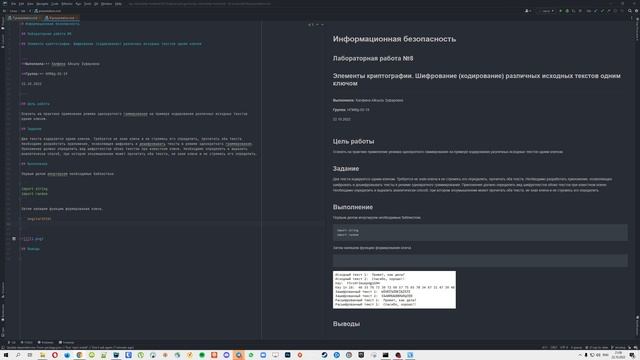Image resolution: width=640 pixels, height=360 pixels.
Task: Open the View menu
Action: point(30,4)
